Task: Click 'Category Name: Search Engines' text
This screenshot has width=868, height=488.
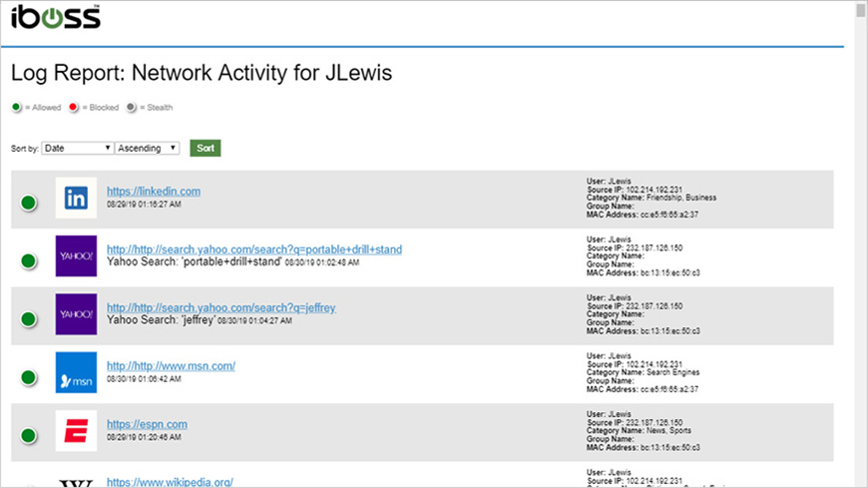Action: coord(644,372)
